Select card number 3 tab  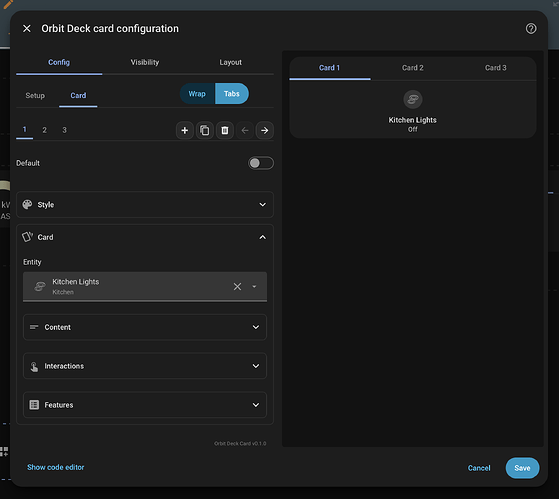tap(65, 130)
